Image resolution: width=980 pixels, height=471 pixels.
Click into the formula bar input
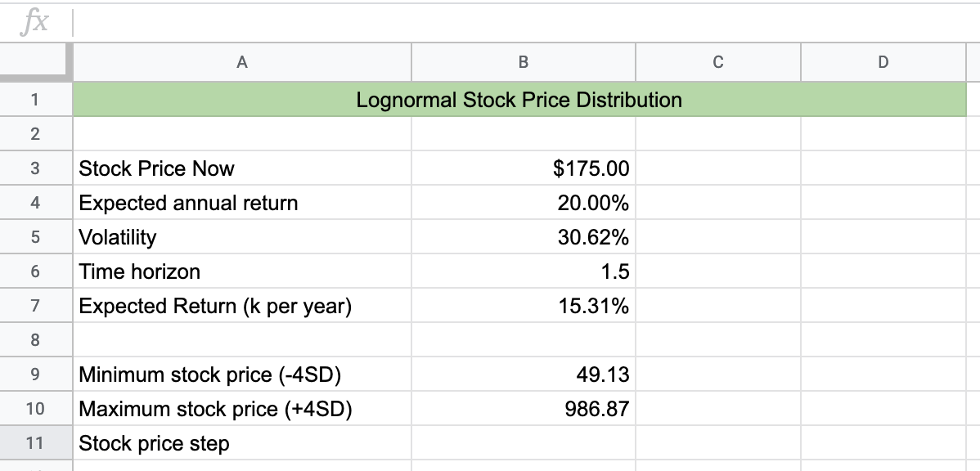coord(526,23)
